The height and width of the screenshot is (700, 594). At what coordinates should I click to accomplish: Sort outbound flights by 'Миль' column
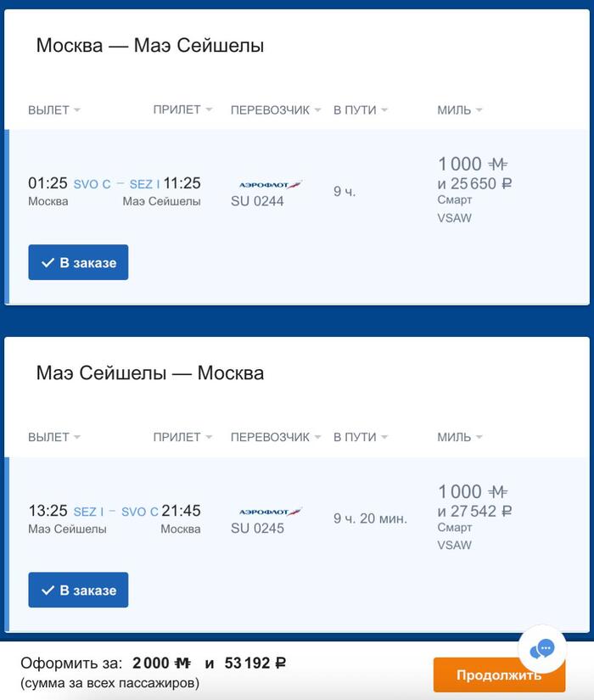[x=459, y=110]
